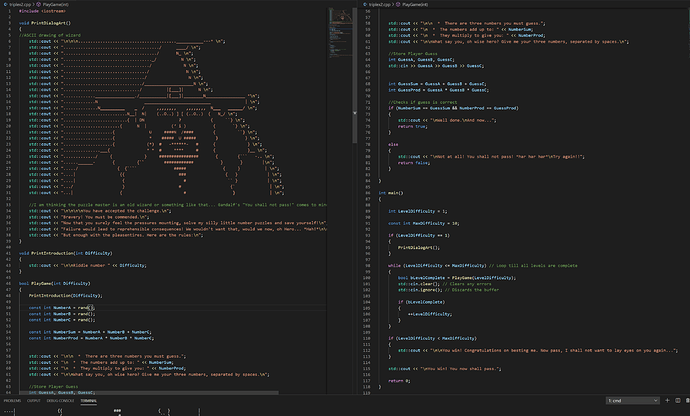Viewport: 690px width, 416px height.
Task: Click the 'bool bLevelComplete = PlayGame' line
Action: click(457, 278)
